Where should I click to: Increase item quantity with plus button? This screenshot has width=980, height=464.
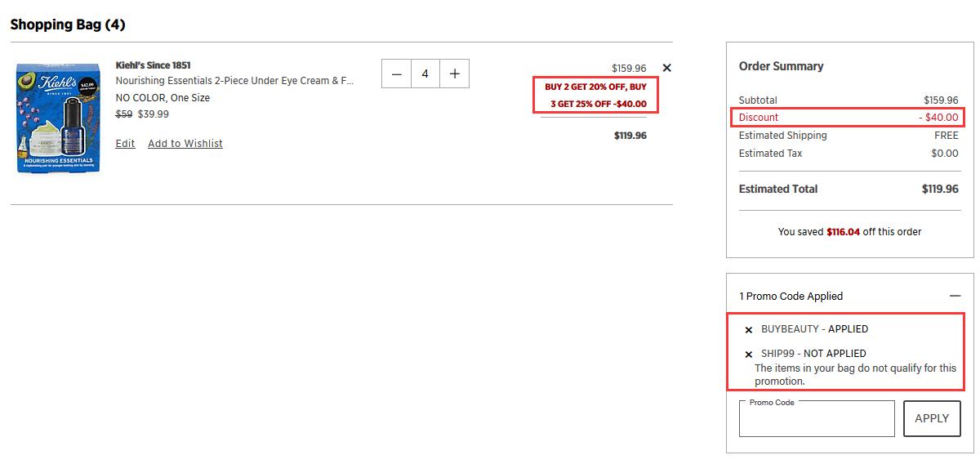click(455, 74)
